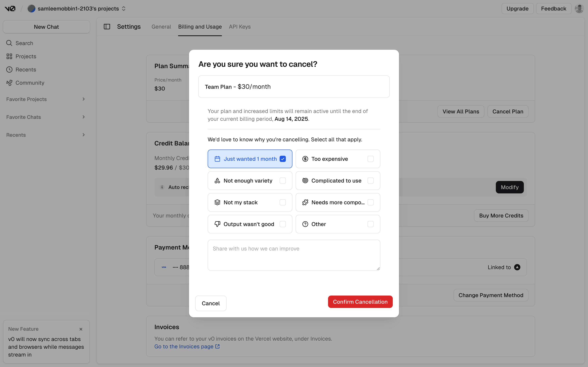This screenshot has width=588, height=367.
Task: Uncheck the Just wanted 1 month checkbox
Action: [283, 159]
